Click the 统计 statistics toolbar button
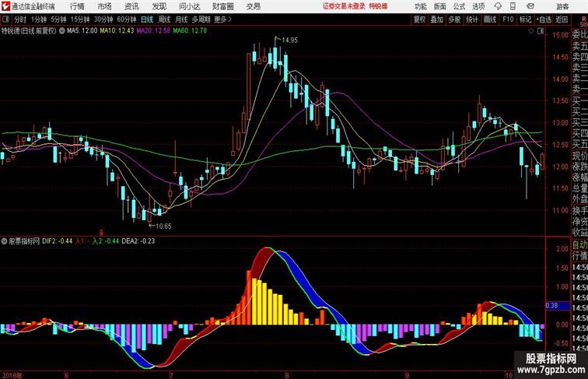This screenshot has width=588, height=379. pos(472,19)
